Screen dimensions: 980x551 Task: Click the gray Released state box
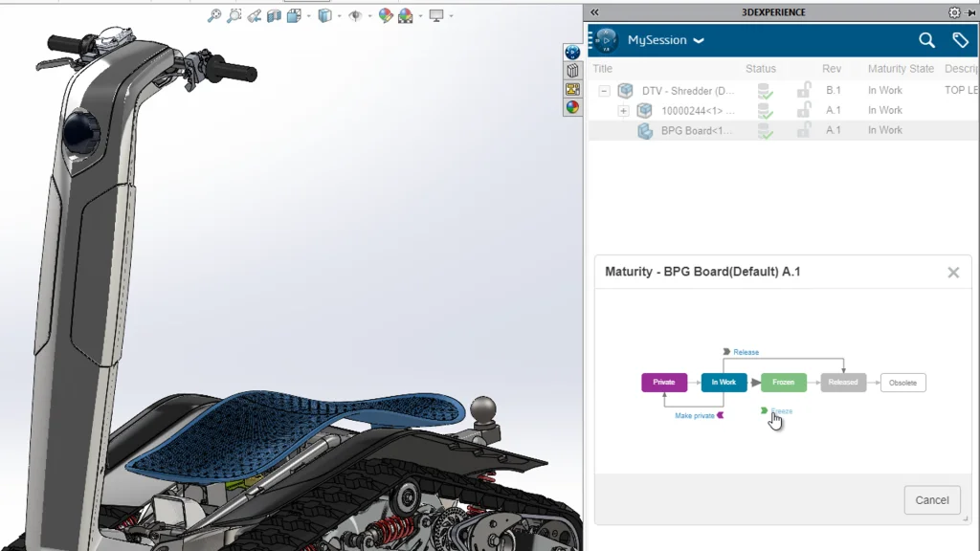[x=843, y=383]
